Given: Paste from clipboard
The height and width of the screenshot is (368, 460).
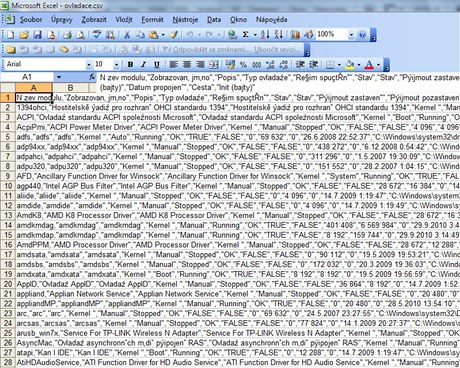Looking at the screenshot, I should tap(153, 35).
